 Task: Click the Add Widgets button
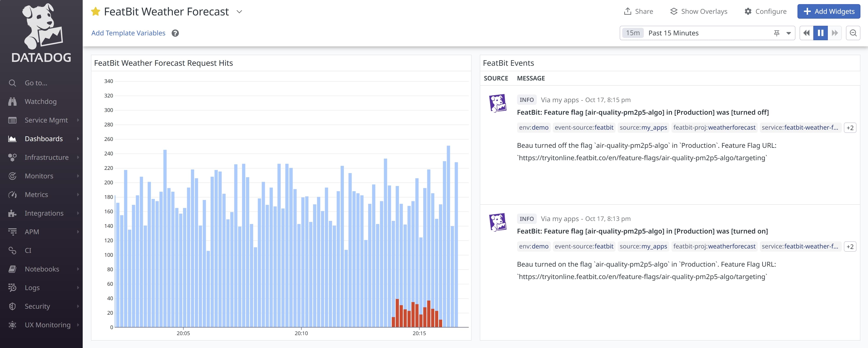(828, 11)
